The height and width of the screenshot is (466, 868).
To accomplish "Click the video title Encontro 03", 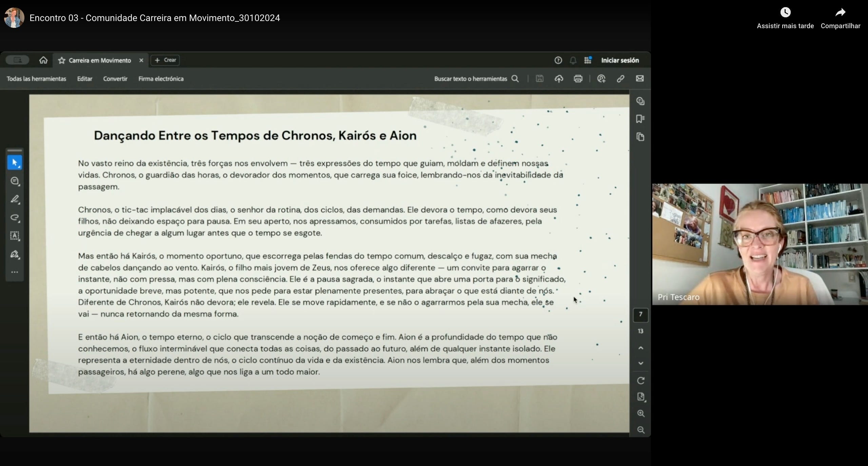I will tap(155, 18).
